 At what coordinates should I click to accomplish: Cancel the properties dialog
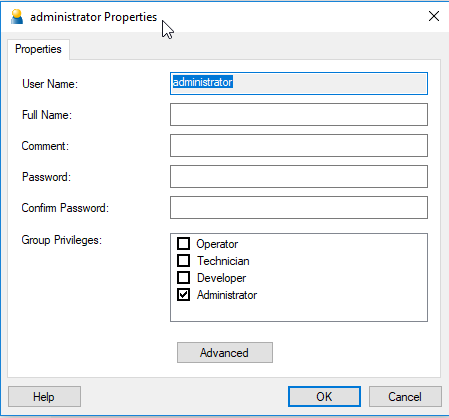tap(405, 397)
